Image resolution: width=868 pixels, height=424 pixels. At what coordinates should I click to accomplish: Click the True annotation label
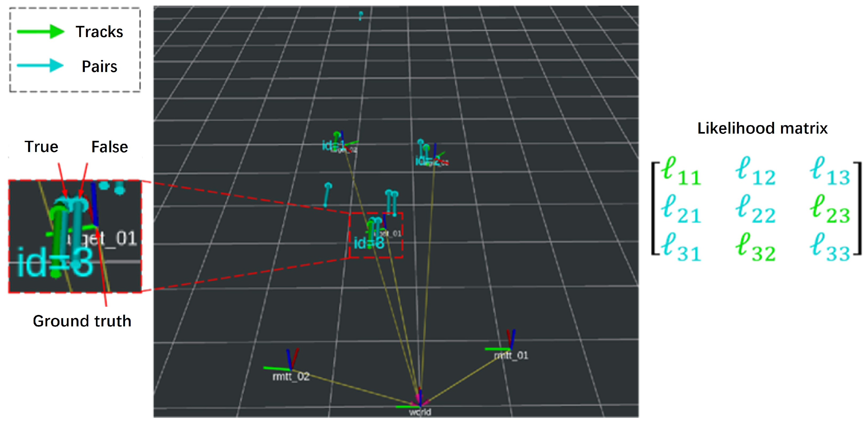click(x=41, y=147)
